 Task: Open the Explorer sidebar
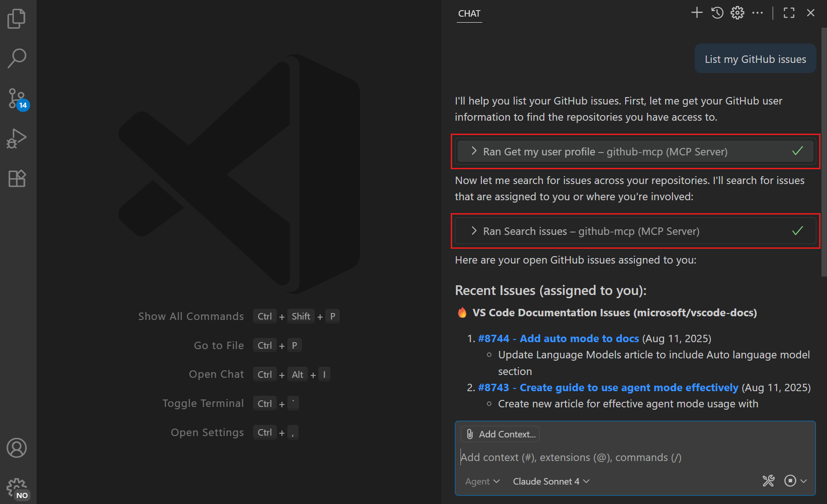tap(17, 18)
